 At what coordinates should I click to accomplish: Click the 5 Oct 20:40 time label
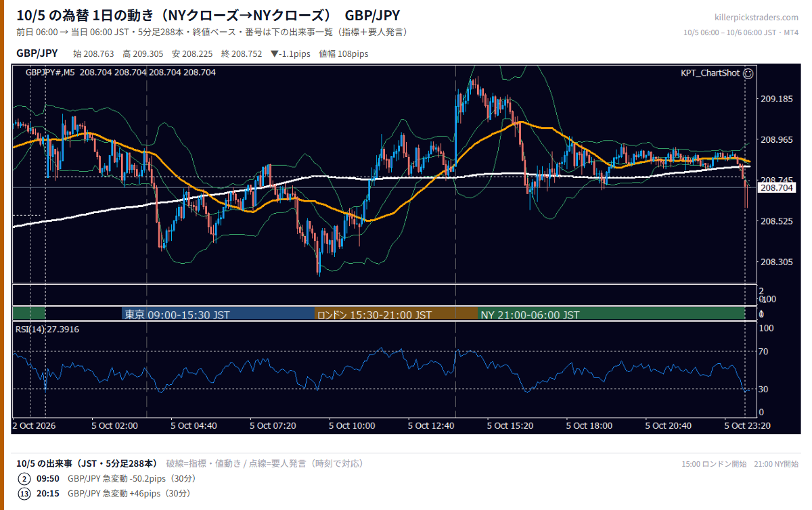pyautogui.click(x=669, y=425)
